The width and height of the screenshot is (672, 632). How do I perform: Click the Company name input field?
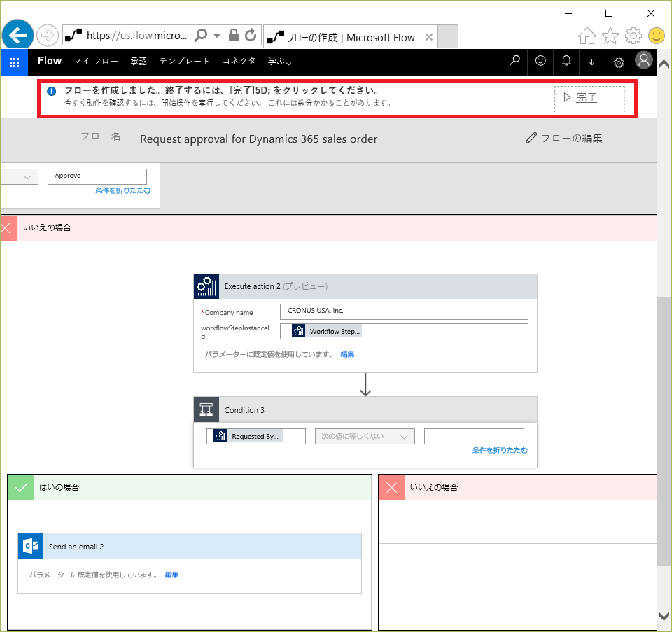(404, 311)
